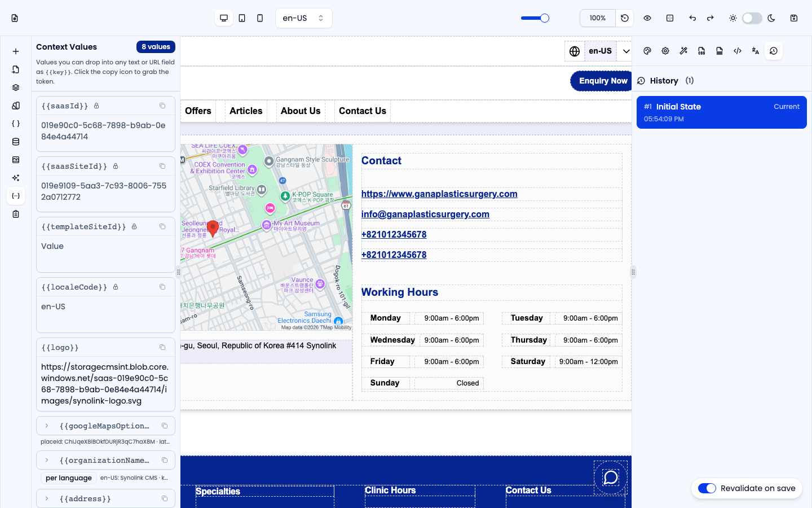Open the code view icon in right panel
Viewport: 812px width, 508px height.
[x=738, y=51]
